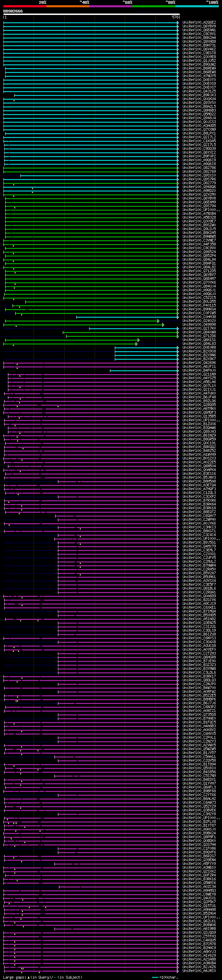The image size is (222, 980).
Task: Select UniRef100_C6N3P2 label
Action: pos(199,707)
